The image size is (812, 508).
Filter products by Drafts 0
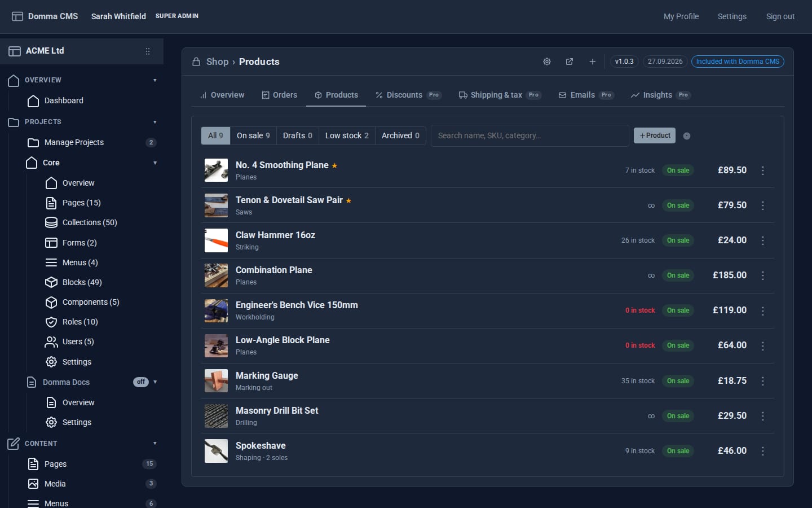tap(297, 135)
